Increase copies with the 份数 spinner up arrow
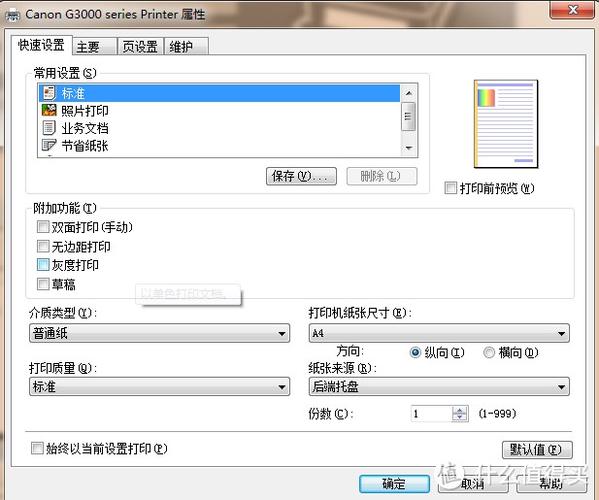The image size is (599, 500). 460,410
